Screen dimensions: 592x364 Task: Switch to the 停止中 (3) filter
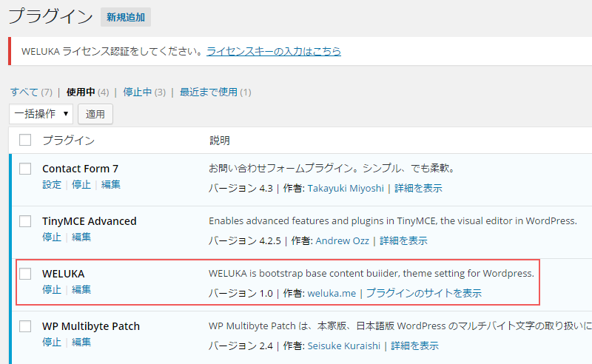(144, 92)
